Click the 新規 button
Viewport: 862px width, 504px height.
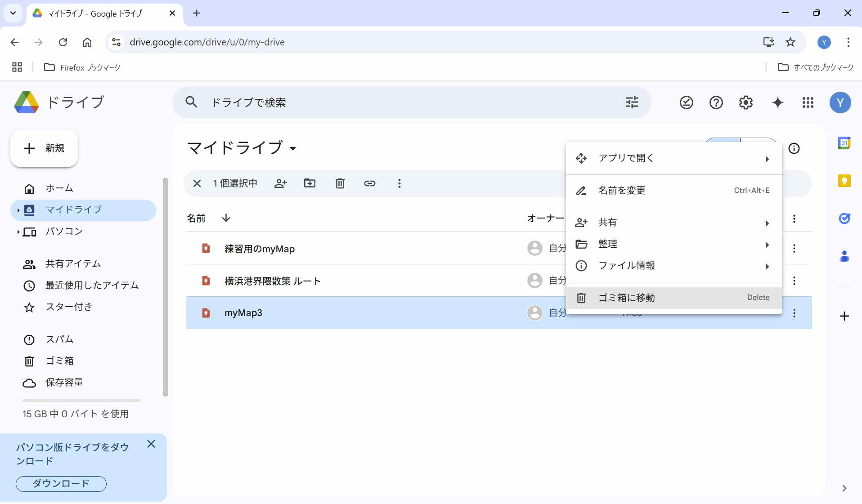(44, 148)
